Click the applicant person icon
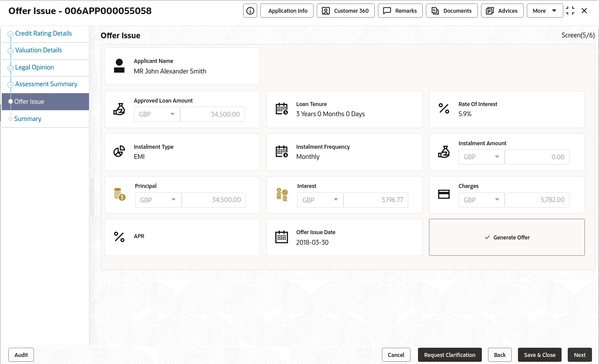The height and width of the screenshot is (364, 599). click(119, 66)
